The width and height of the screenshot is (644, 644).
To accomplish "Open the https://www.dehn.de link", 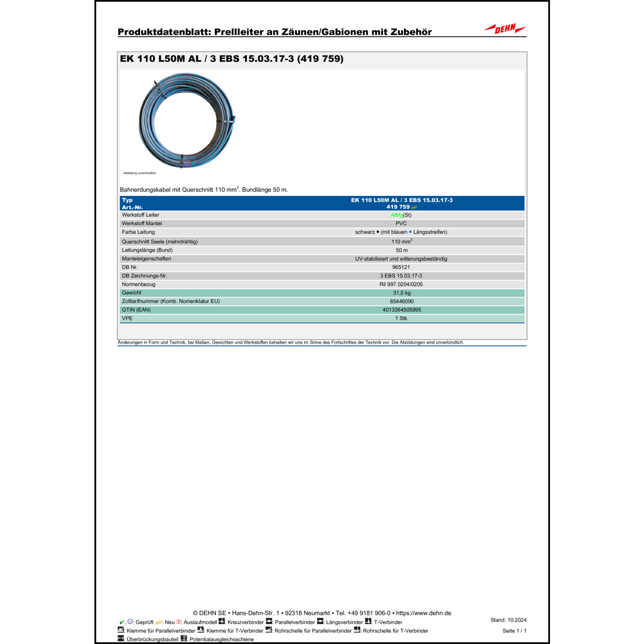I will (423, 613).
